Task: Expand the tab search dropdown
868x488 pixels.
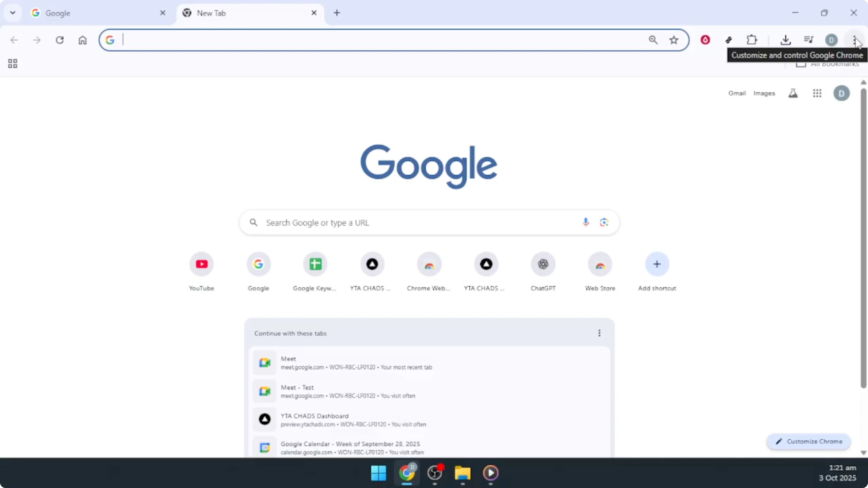Action: point(13,13)
